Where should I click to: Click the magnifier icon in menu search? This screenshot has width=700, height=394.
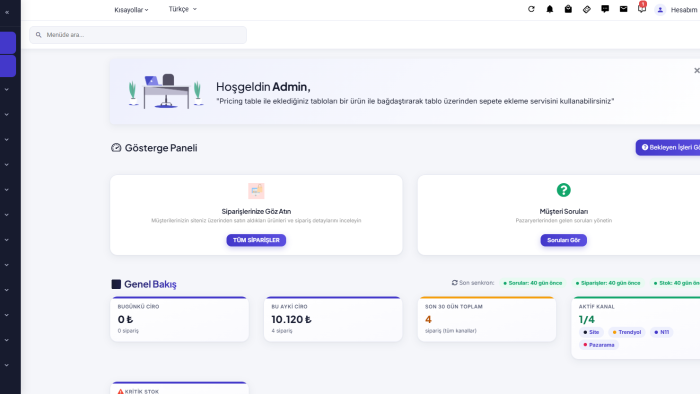(38, 35)
